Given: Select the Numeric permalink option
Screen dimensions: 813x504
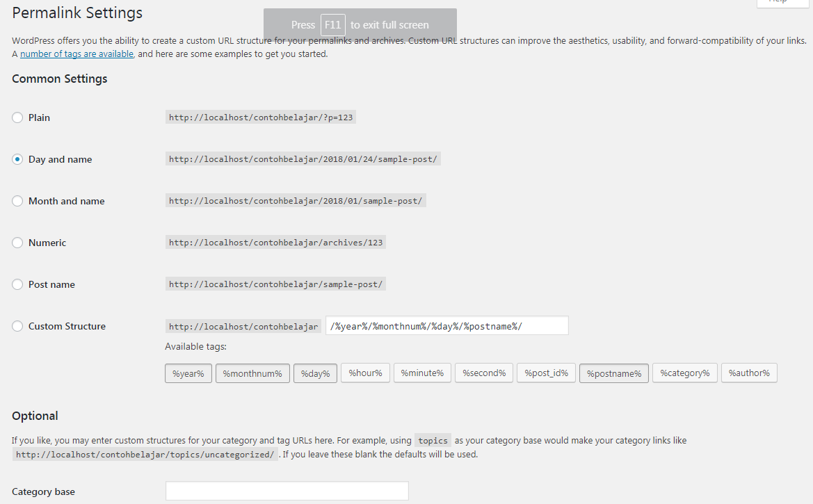Looking at the screenshot, I should click(17, 243).
